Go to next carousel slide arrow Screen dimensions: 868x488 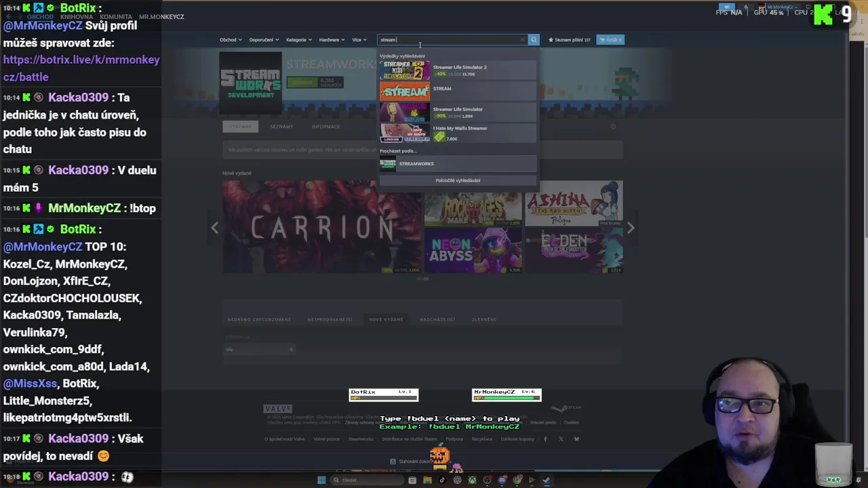click(x=631, y=228)
